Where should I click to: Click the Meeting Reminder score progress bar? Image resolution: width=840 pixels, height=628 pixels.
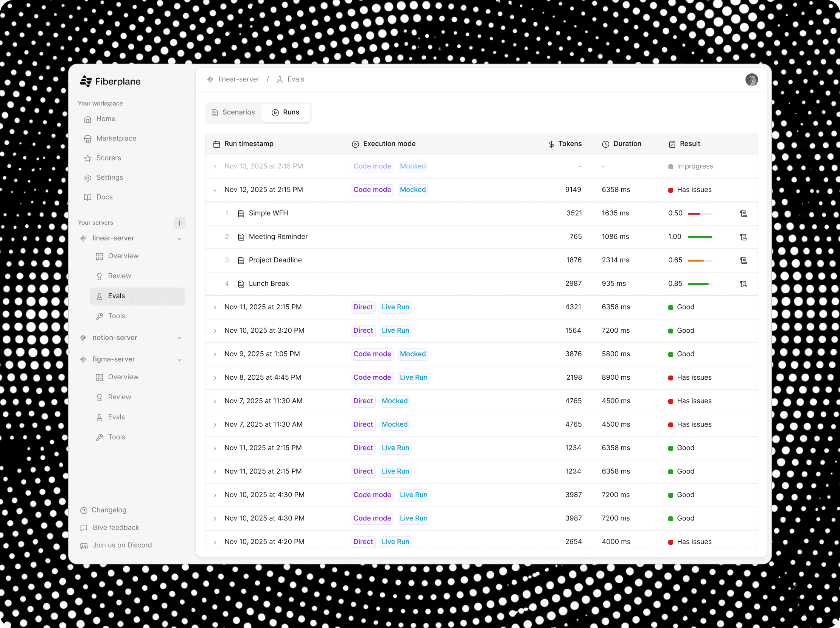click(x=700, y=237)
